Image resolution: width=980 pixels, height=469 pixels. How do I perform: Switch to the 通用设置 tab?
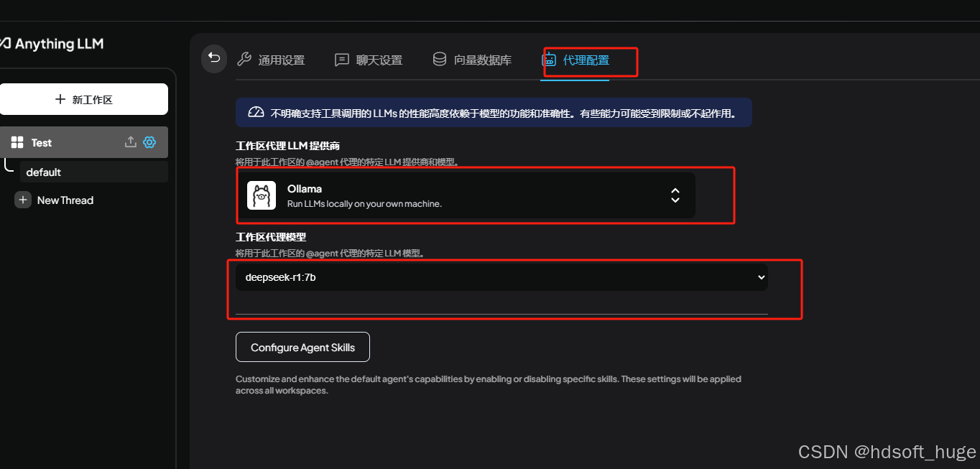(x=271, y=60)
